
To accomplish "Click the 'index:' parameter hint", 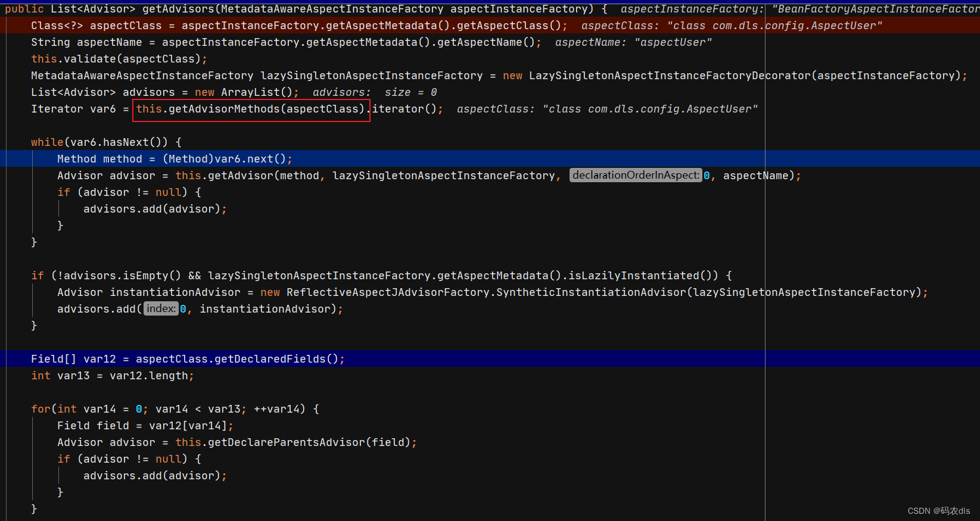I will pyautogui.click(x=161, y=308).
